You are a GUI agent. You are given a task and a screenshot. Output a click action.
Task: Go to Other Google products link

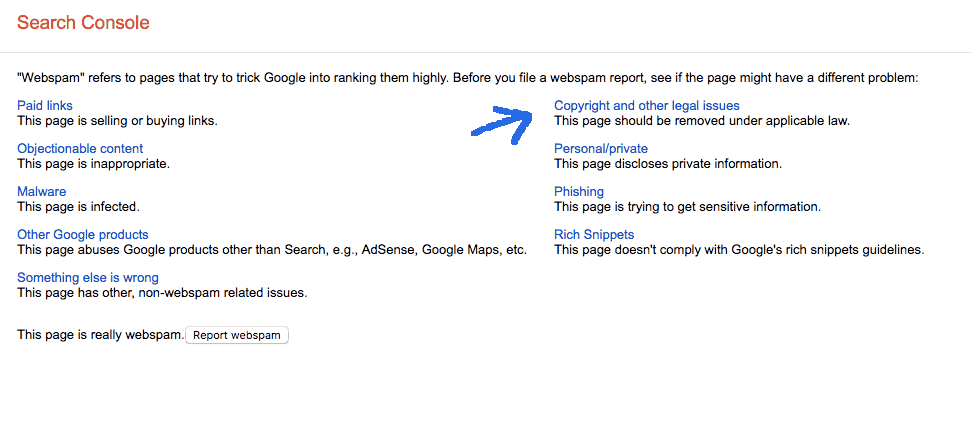(82, 234)
